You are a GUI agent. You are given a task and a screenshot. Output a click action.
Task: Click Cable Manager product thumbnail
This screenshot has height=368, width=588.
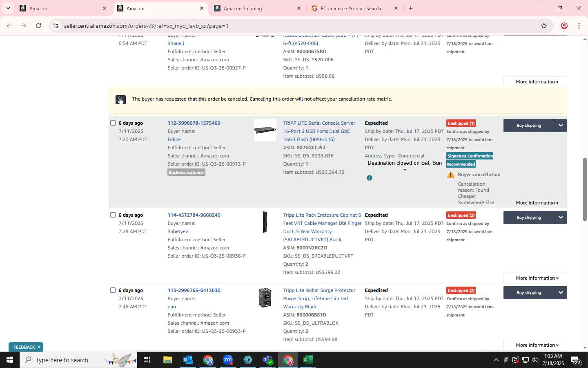265,222
